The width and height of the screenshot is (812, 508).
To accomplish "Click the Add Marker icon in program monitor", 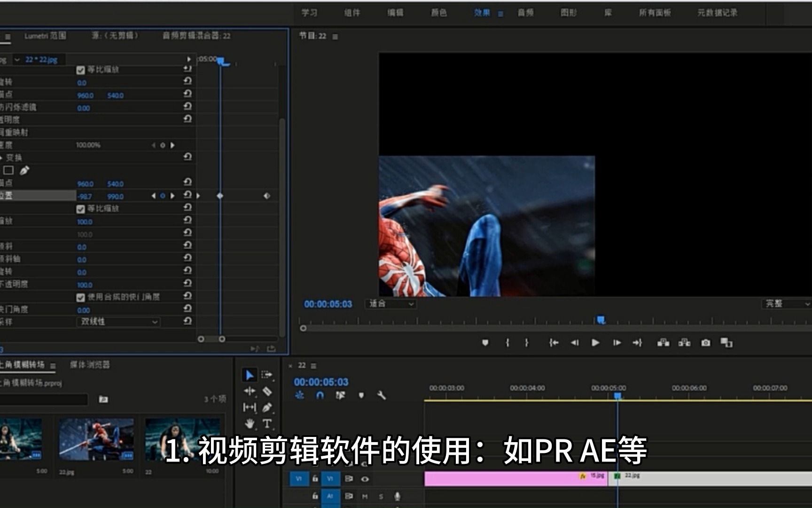I will click(485, 343).
